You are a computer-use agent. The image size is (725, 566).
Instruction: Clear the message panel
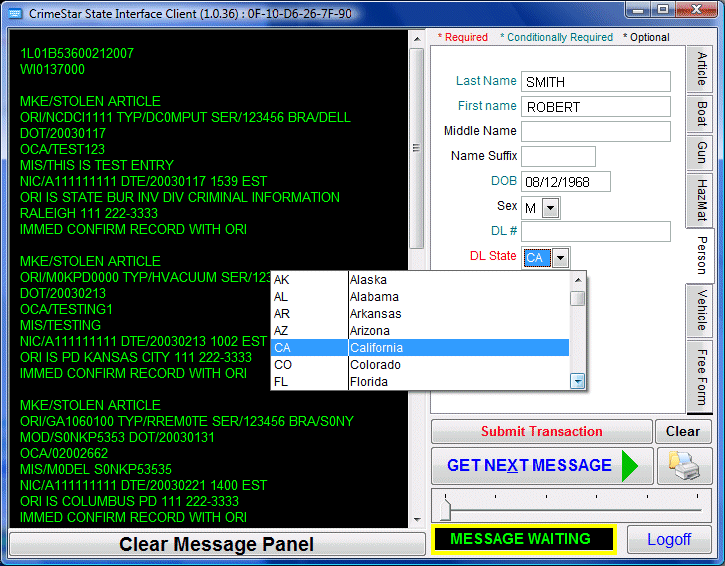(216, 544)
